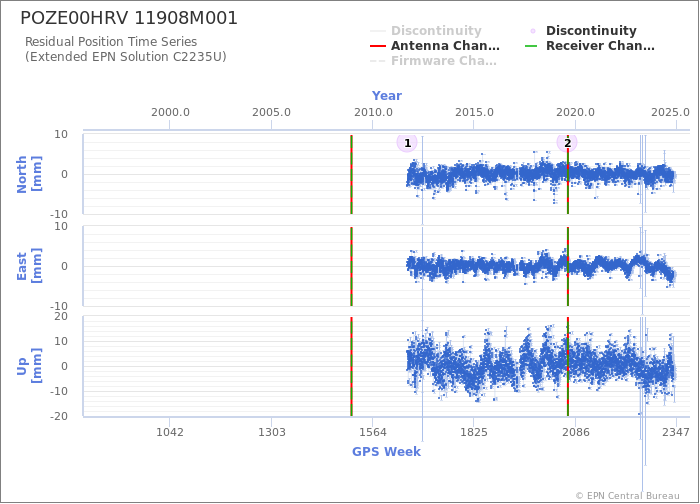700x504 pixels.
Task: Click the red-green change line near week 1510 in North plot
Action: pos(351,174)
